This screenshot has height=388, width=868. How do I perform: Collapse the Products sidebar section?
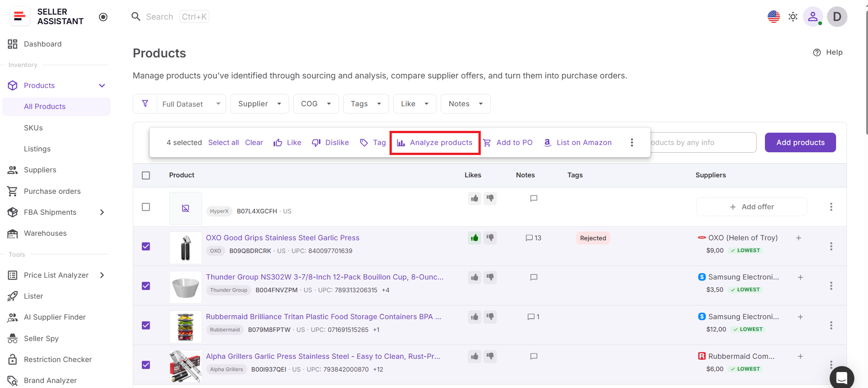point(102,86)
